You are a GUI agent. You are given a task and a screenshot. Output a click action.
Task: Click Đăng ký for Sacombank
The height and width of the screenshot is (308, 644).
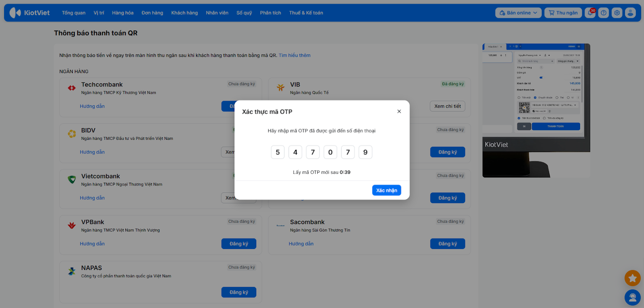click(448, 244)
